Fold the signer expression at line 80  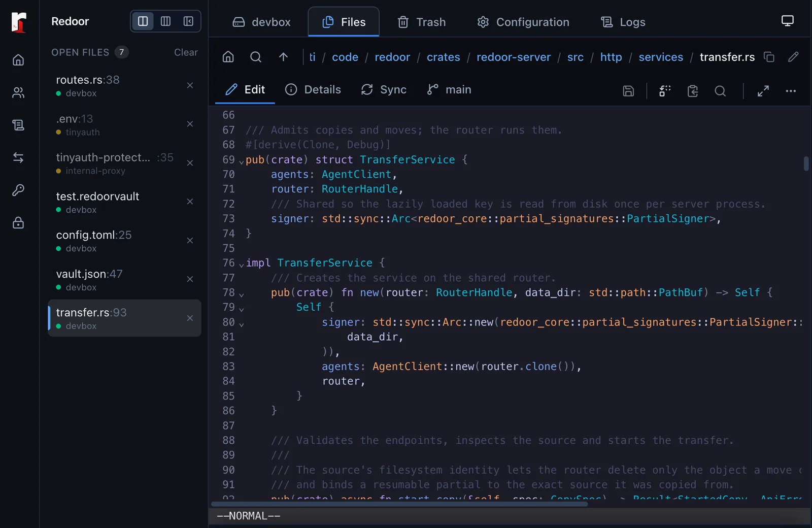tap(242, 324)
